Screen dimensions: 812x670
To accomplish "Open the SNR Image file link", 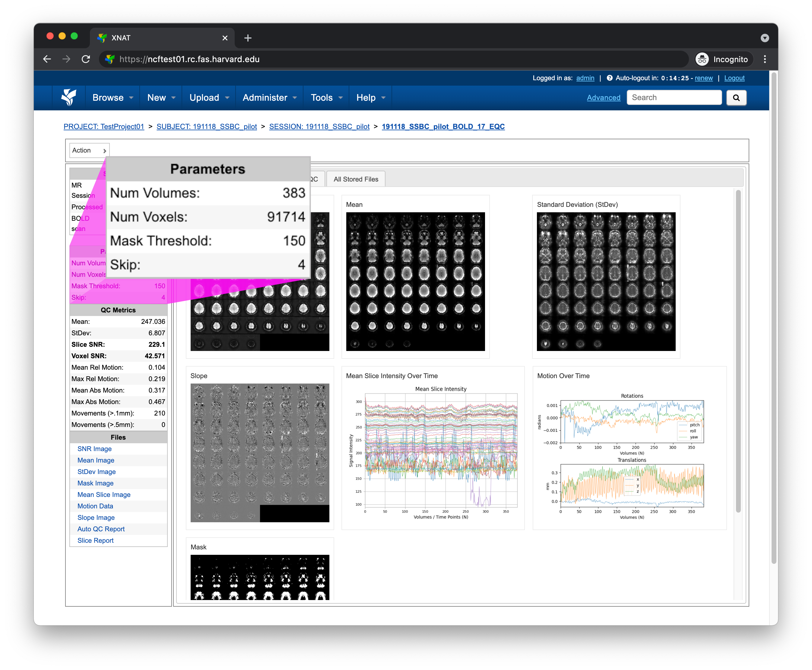I will 94,448.
